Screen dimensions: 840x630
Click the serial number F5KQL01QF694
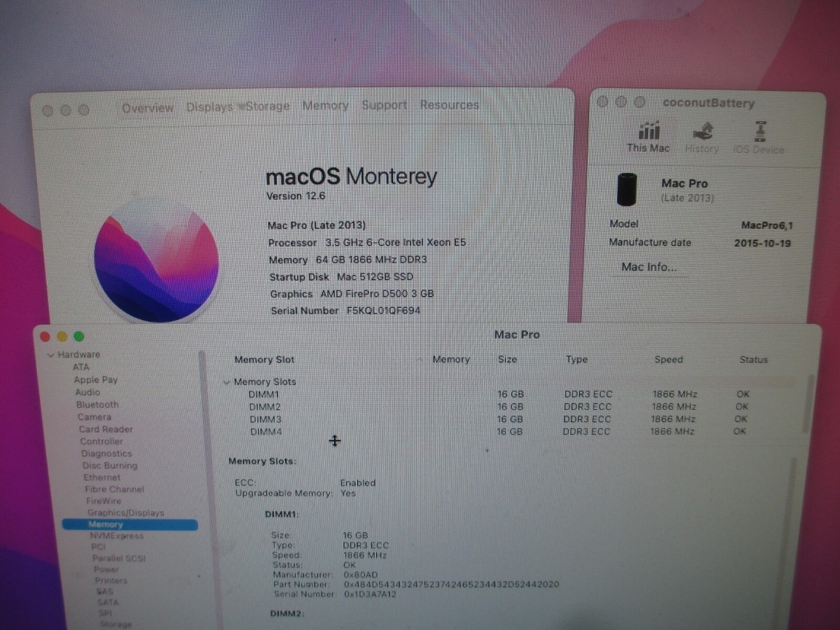click(383, 310)
